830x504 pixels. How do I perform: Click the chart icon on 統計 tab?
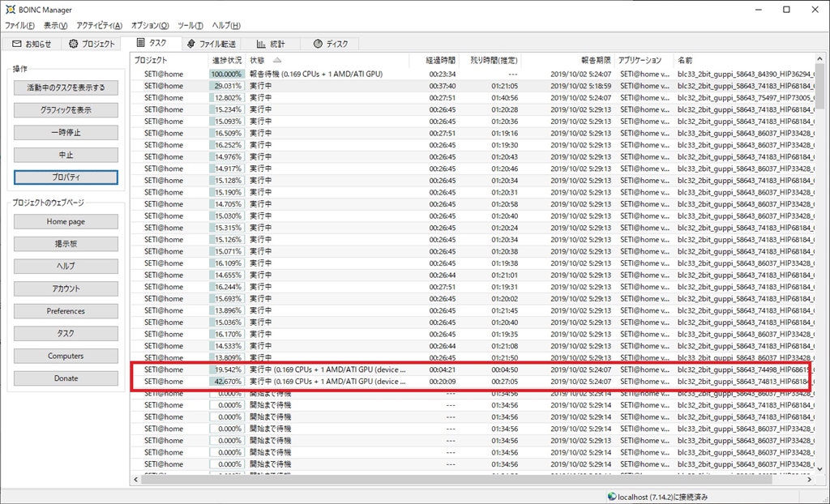[x=261, y=44]
